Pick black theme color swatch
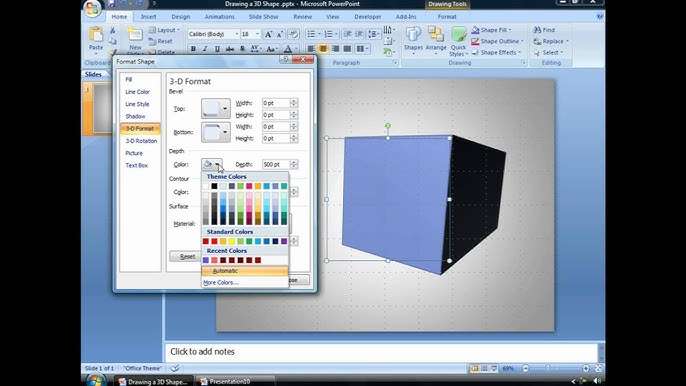Viewport: 686px width, 386px height. (214, 186)
